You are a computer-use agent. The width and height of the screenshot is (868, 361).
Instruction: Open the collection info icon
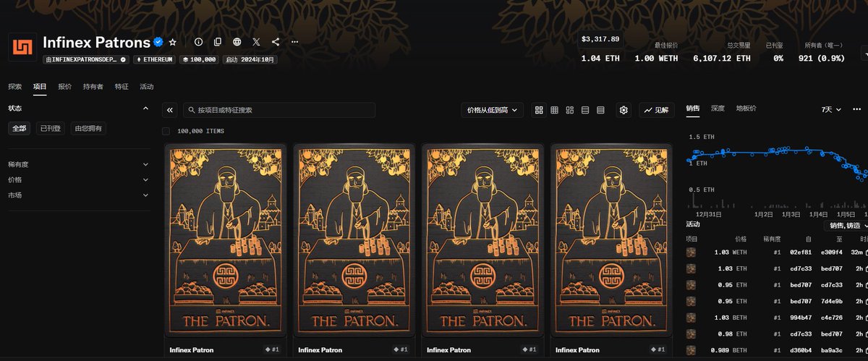coord(198,42)
